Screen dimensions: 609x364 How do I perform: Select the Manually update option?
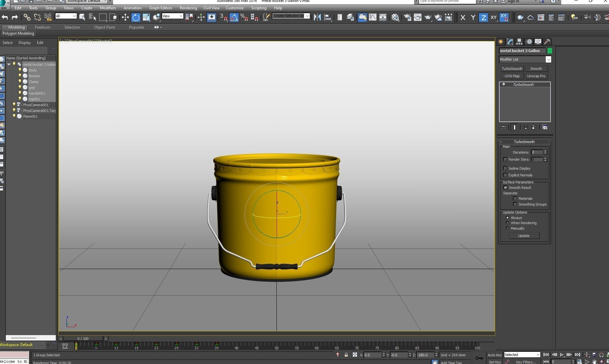pyautogui.click(x=507, y=228)
